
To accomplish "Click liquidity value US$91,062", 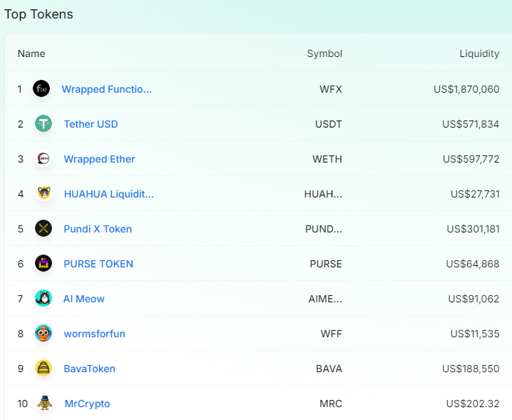I will [473, 299].
